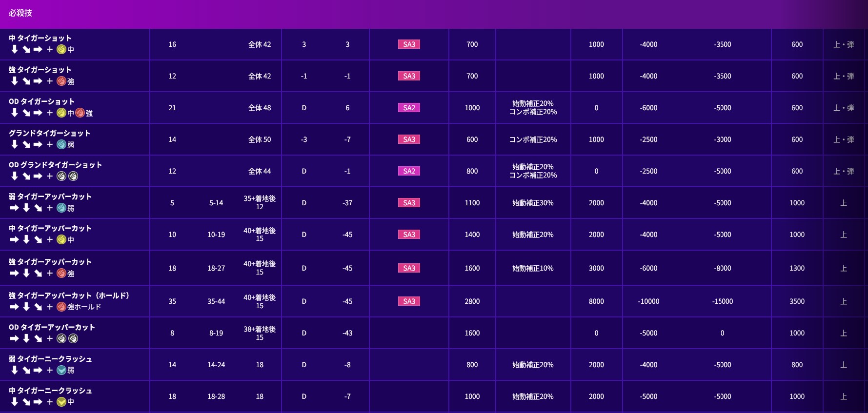The height and width of the screenshot is (413, 868).
Task: Click SA2 badge in OD グランドタイガーショット row
Action: (409, 171)
